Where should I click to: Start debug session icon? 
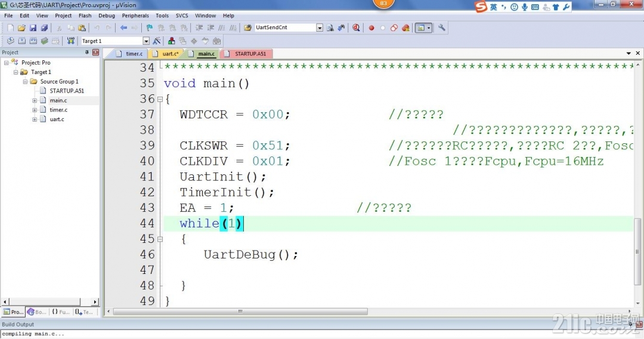click(356, 28)
